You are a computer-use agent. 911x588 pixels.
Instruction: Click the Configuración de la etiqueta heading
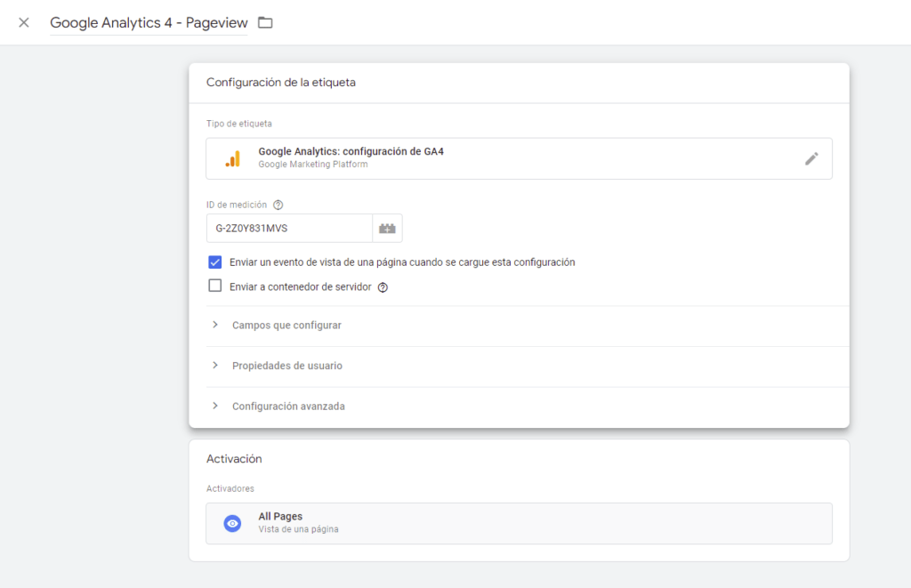[280, 83]
